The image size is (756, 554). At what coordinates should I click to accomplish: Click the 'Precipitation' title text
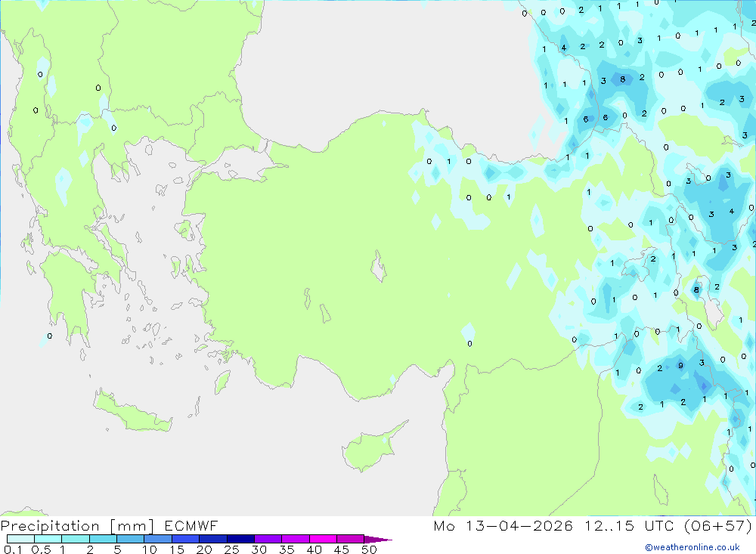pos(50,525)
